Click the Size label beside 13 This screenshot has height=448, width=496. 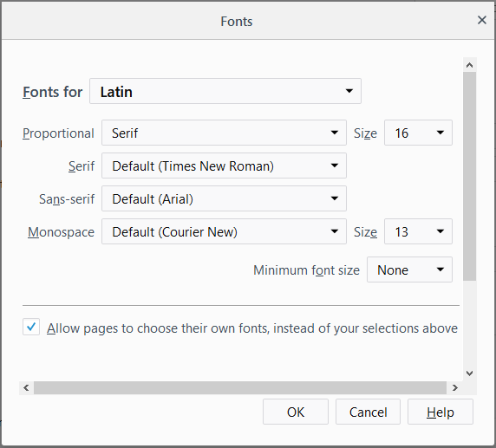[x=365, y=231]
